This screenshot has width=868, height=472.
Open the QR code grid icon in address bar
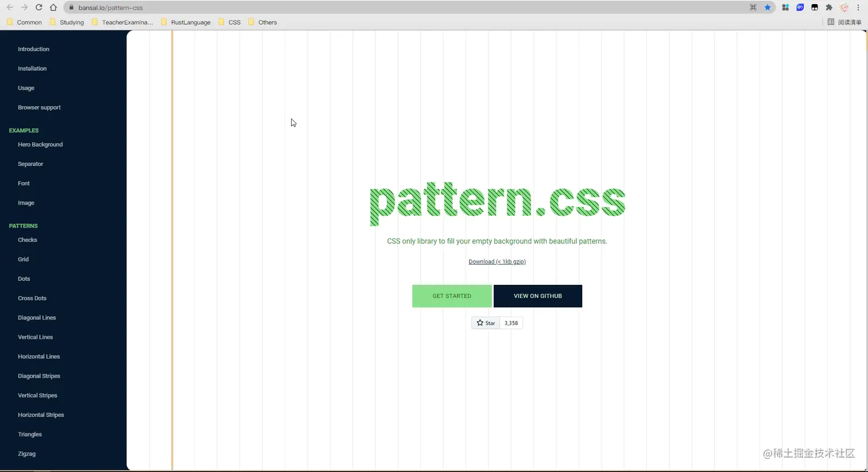tap(753, 7)
